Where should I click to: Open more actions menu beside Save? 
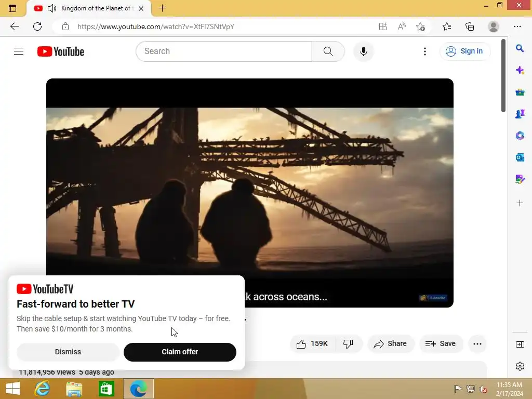477,344
